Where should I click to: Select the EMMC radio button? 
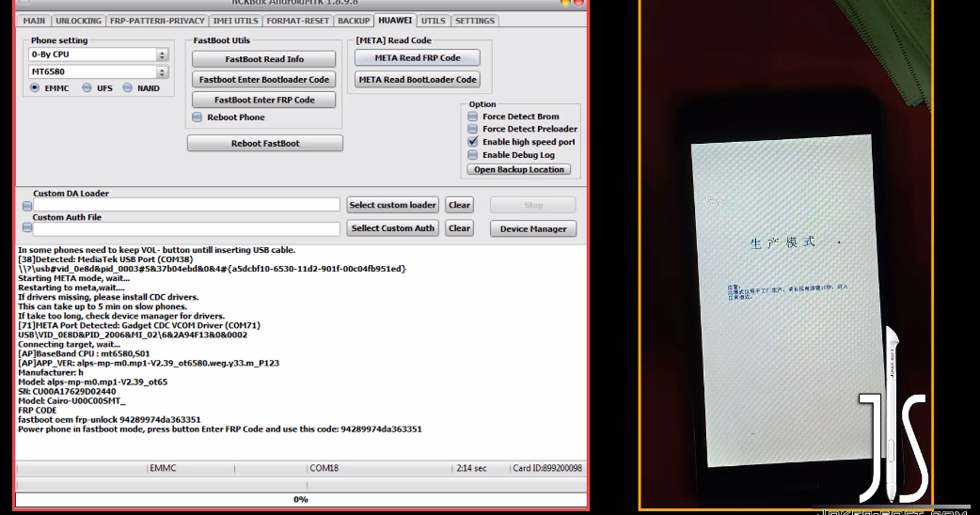(35, 88)
